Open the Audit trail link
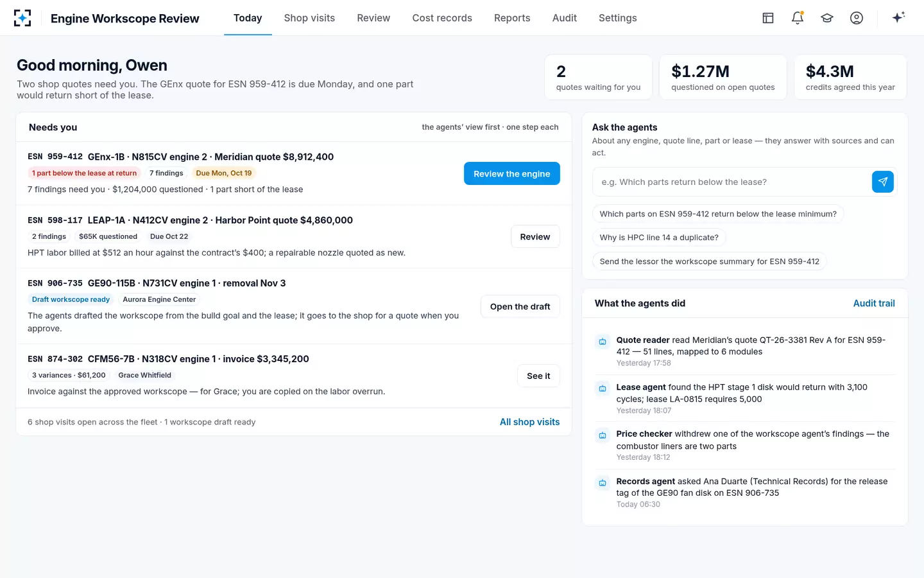924x578 pixels. tap(874, 303)
